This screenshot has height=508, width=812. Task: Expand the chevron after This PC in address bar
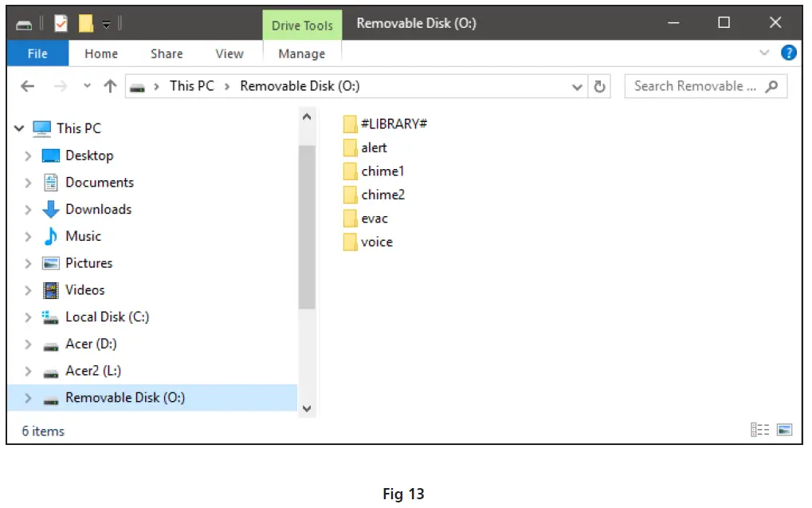(227, 87)
